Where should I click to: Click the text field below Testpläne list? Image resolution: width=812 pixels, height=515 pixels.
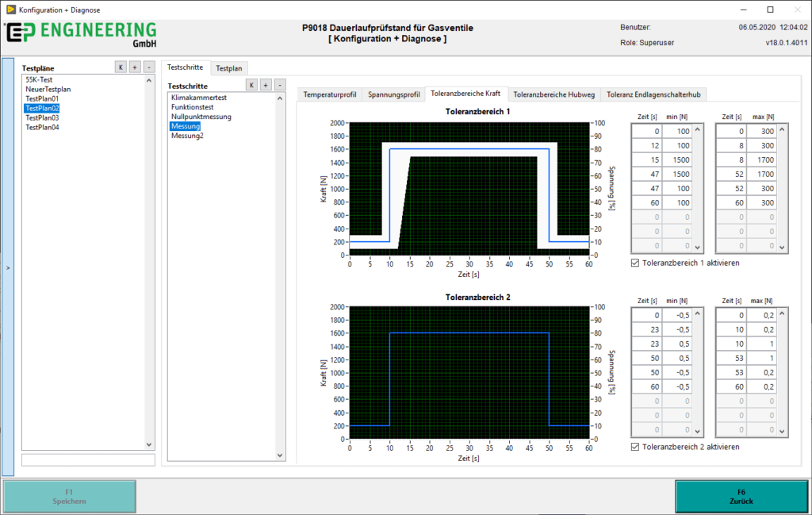tap(88, 459)
